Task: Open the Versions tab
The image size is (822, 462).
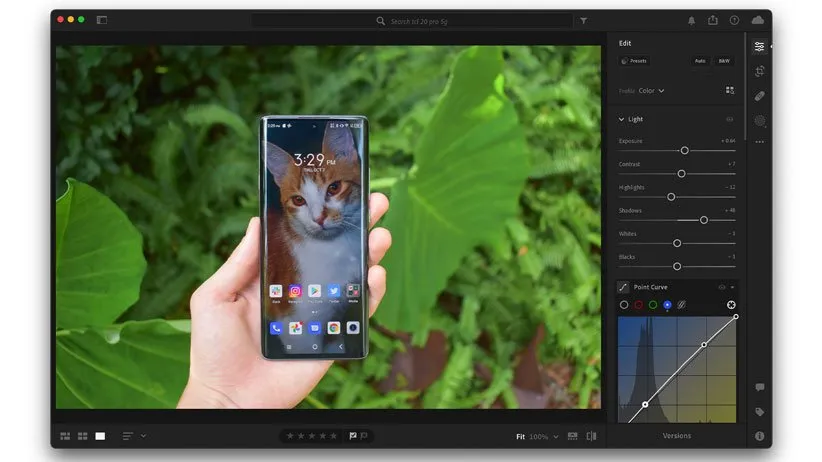Action: (x=677, y=436)
